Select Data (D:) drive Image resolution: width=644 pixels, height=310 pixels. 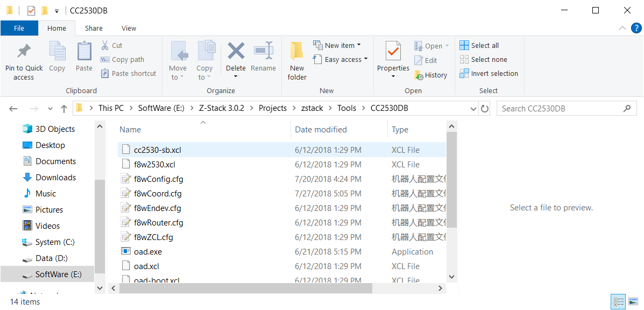tap(51, 258)
